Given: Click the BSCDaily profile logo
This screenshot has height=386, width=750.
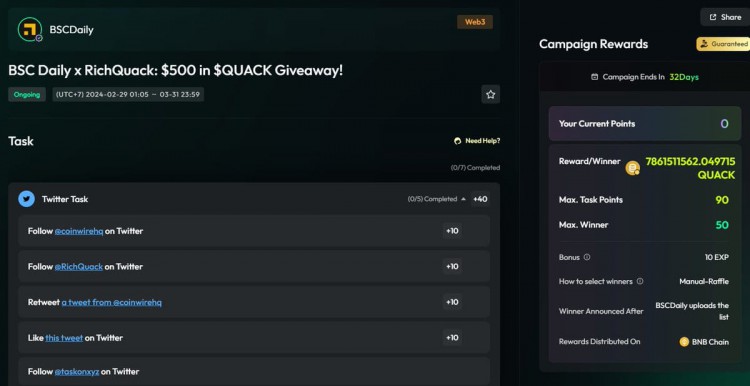Looking at the screenshot, I should [x=30, y=30].
